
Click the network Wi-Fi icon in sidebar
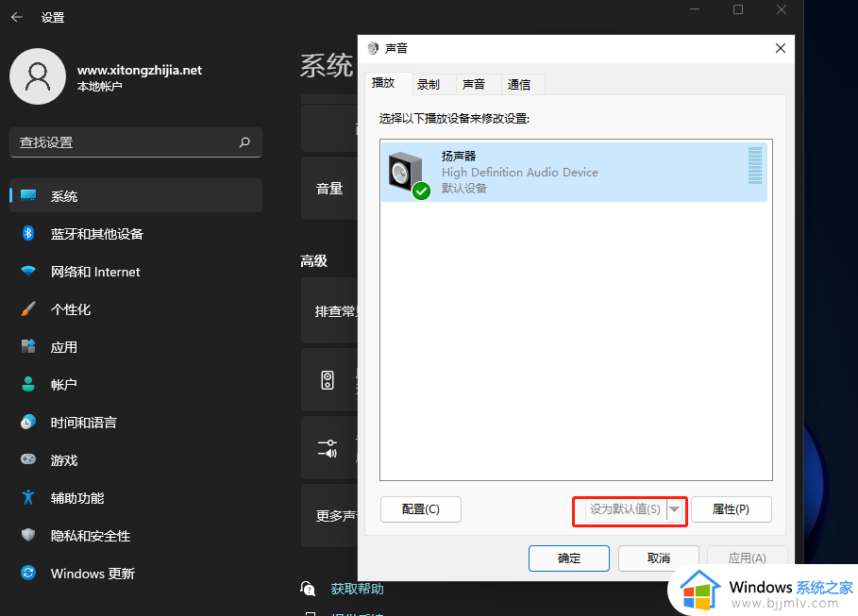pyautogui.click(x=28, y=271)
